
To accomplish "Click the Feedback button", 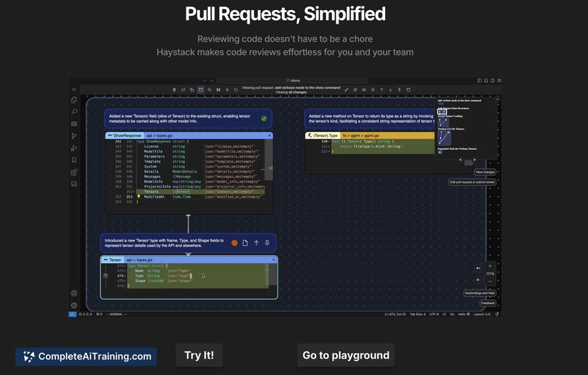I will click(x=488, y=303).
